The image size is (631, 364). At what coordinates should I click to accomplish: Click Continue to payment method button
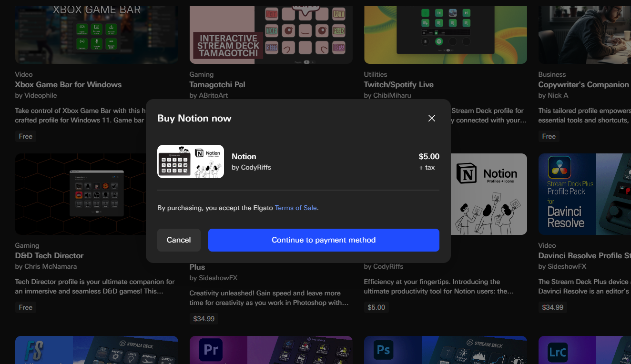[x=324, y=240]
